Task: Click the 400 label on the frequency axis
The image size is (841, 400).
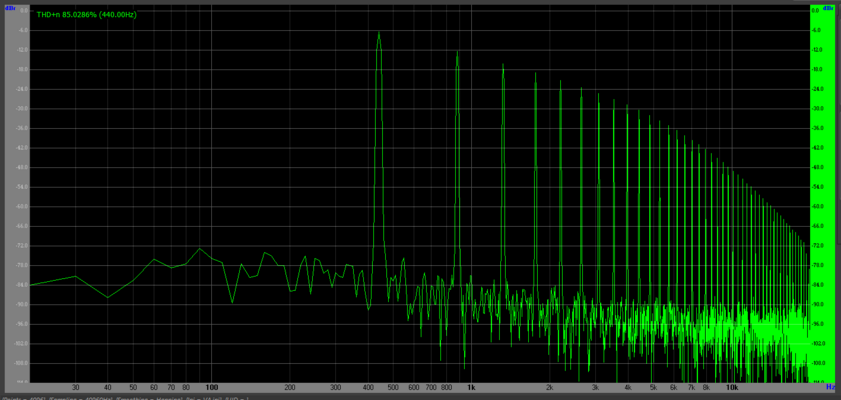Action: point(368,387)
